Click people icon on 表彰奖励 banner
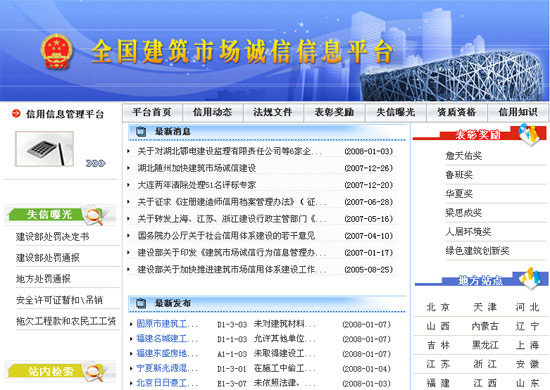 click(529, 134)
